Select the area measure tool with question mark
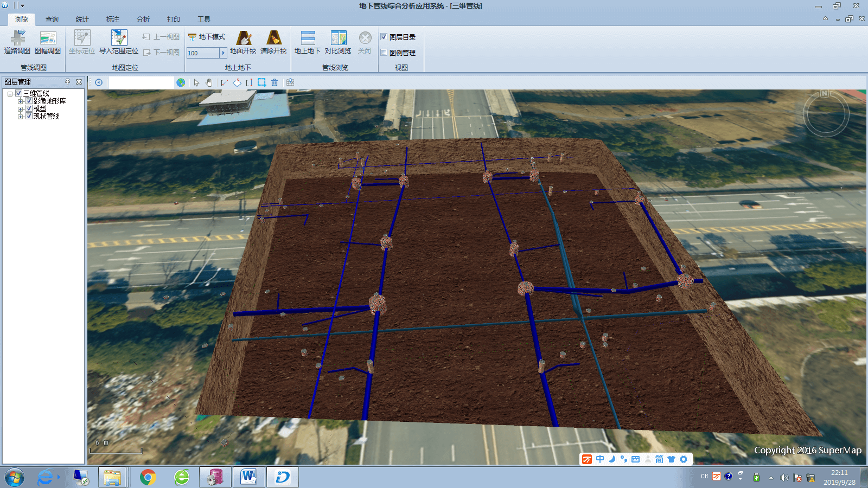The image size is (868, 488). tap(237, 82)
